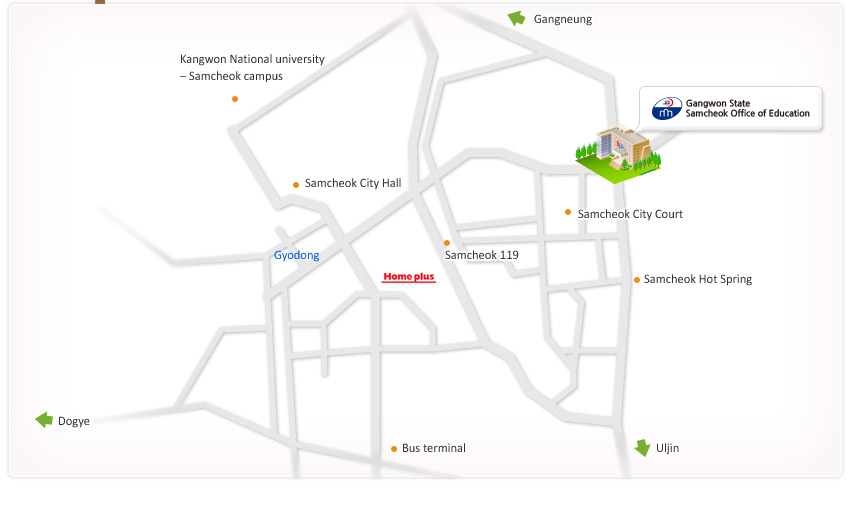Click 'Samcheok Office of Education' callout text
850x511 pixels.
(x=748, y=113)
